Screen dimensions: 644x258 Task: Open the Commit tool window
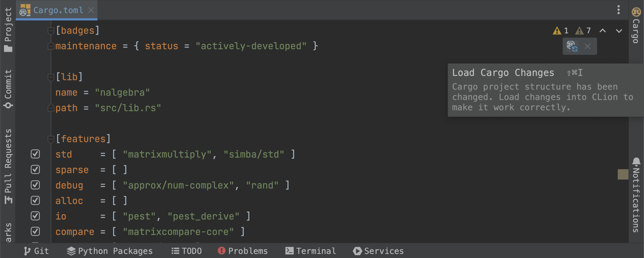coord(8,89)
